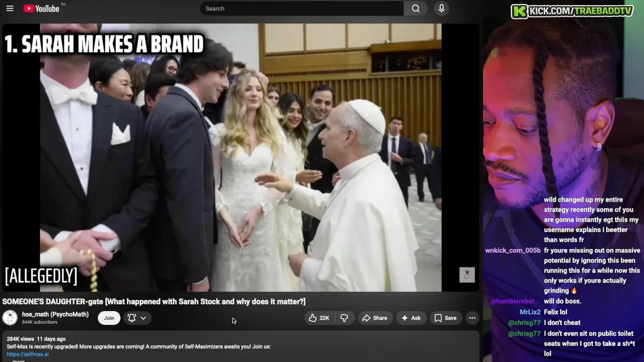644x362 pixels.
Task: Click the 844K subscribers text
Action: (x=40, y=322)
